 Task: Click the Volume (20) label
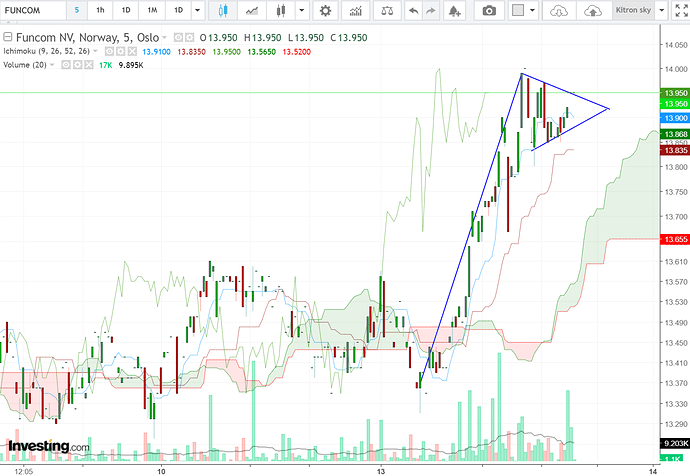25,65
